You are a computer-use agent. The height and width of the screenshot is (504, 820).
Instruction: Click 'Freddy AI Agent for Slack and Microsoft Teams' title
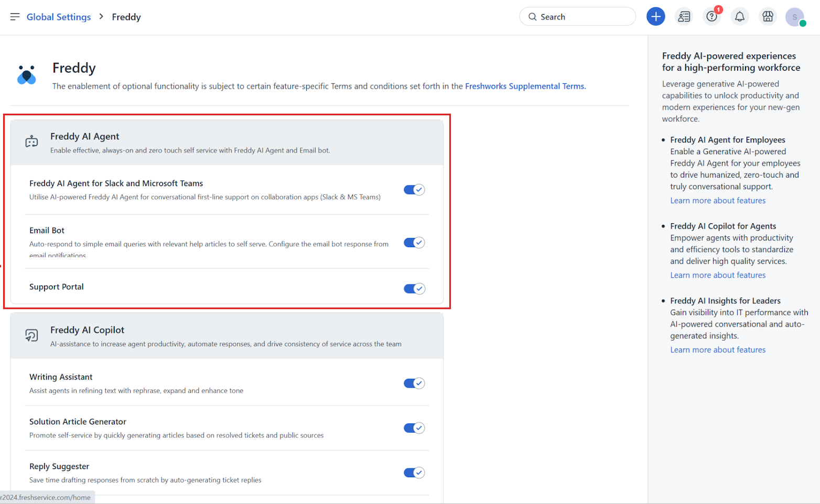point(116,183)
